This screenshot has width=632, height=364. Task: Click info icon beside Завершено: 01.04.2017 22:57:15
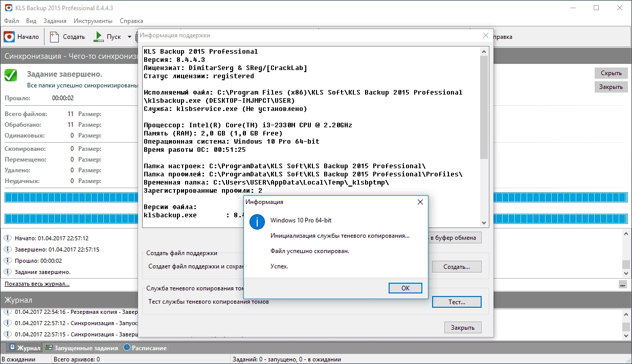[8, 249]
